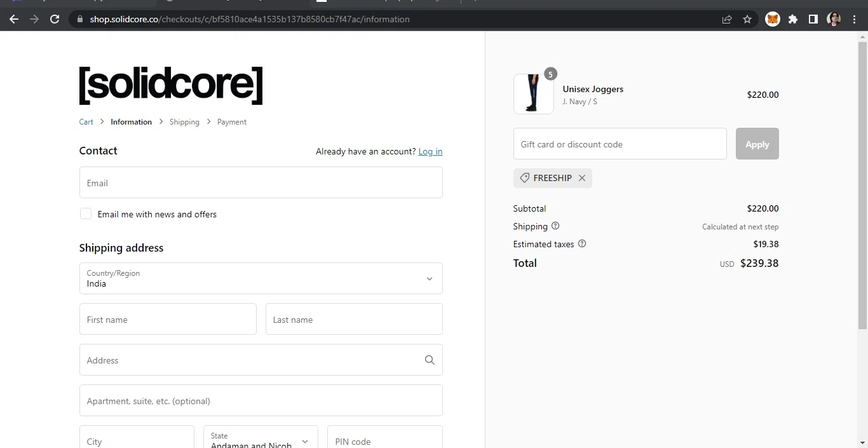Click the [solidcore] logo
The width and height of the screenshot is (868, 448).
coord(171,85)
